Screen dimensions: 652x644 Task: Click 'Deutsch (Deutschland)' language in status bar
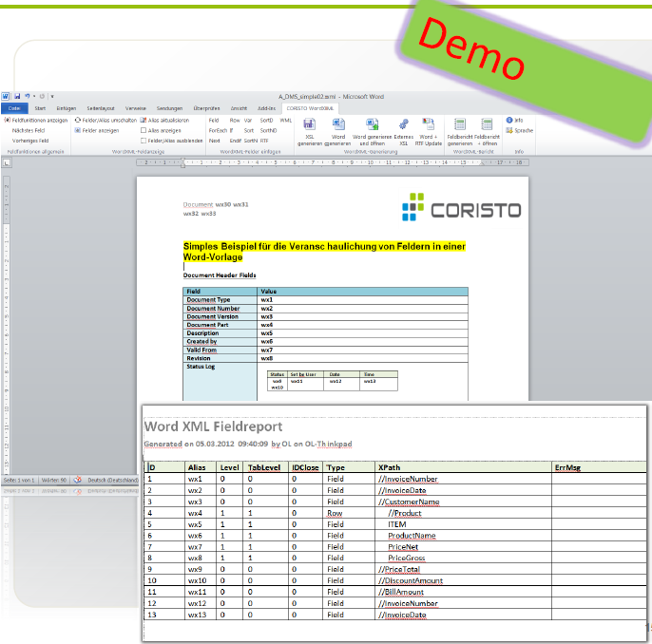coord(113,480)
